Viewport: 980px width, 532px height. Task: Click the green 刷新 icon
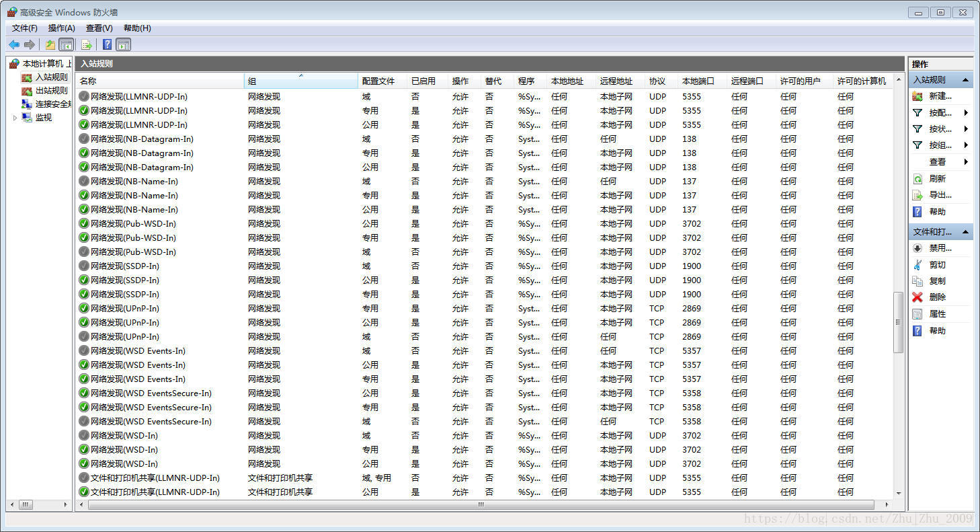(917, 178)
